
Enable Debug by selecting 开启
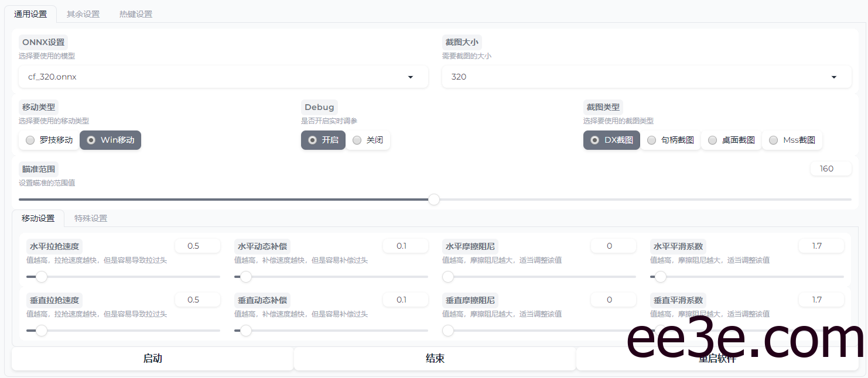(x=323, y=140)
